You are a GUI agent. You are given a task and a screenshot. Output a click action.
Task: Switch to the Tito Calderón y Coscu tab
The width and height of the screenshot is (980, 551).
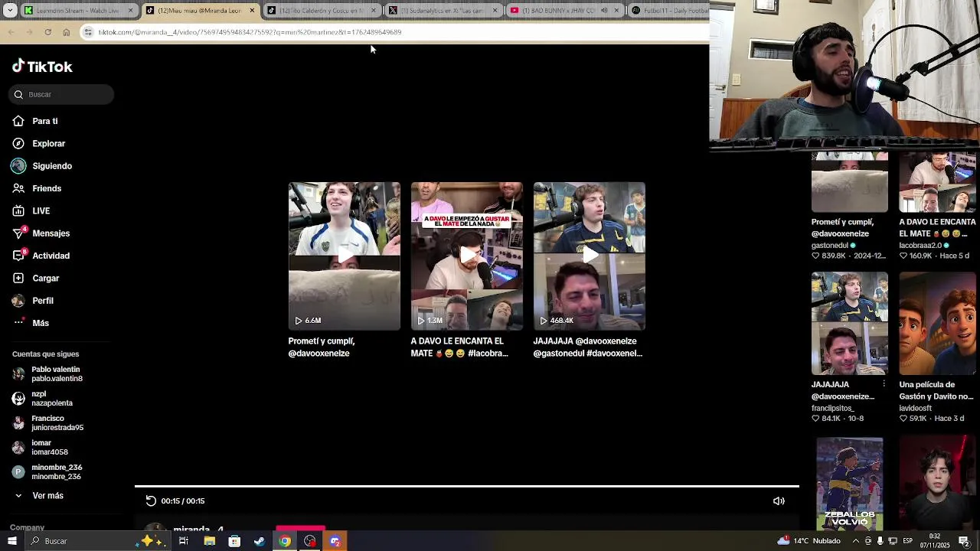tap(322, 11)
